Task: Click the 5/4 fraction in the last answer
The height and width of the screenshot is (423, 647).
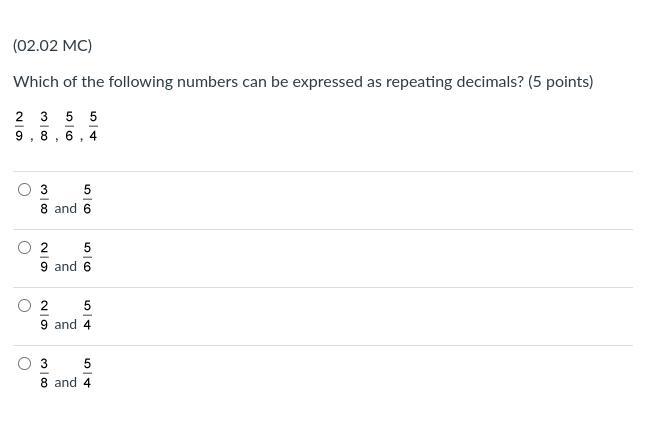Action: coord(87,373)
